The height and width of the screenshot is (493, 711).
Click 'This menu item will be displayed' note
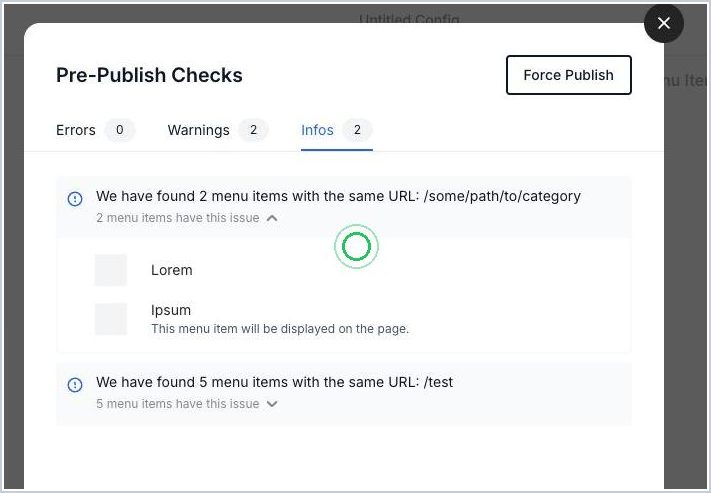pos(280,329)
